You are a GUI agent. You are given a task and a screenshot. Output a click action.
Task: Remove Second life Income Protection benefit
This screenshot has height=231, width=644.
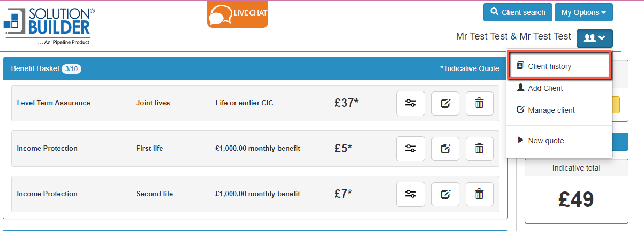pos(480,194)
